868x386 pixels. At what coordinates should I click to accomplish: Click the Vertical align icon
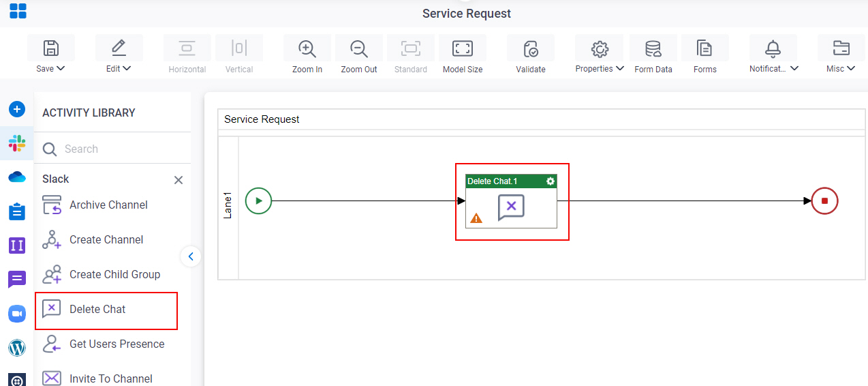point(239,48)
